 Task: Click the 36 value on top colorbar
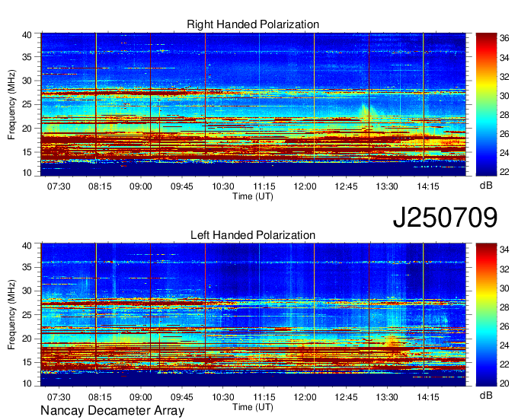point(504,38)
